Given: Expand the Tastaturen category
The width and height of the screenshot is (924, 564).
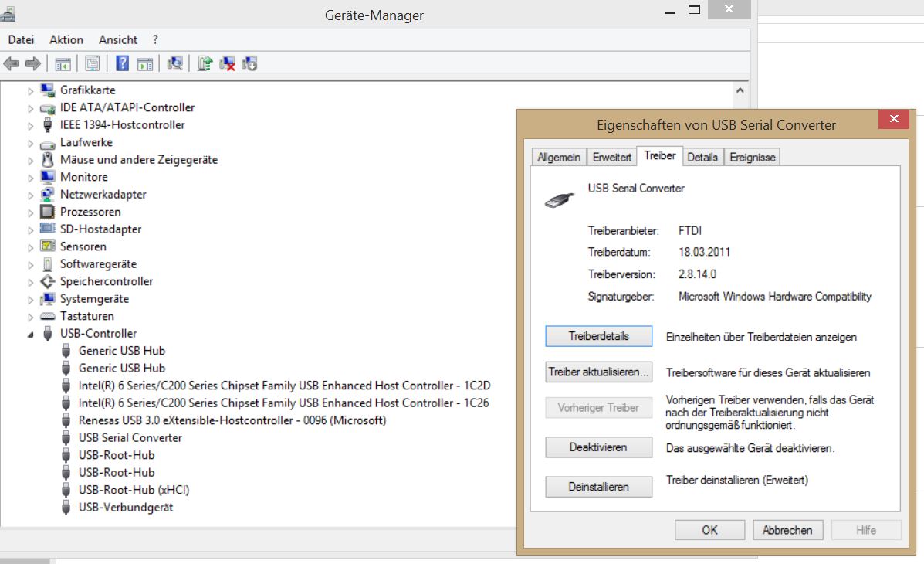Looking at the screenshot, I should coord(31,318).
